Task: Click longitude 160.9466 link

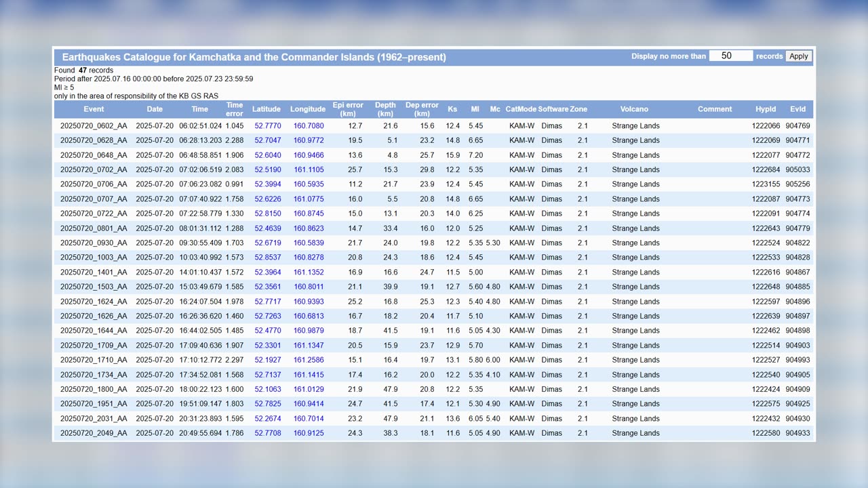Action: coord(309,155)
